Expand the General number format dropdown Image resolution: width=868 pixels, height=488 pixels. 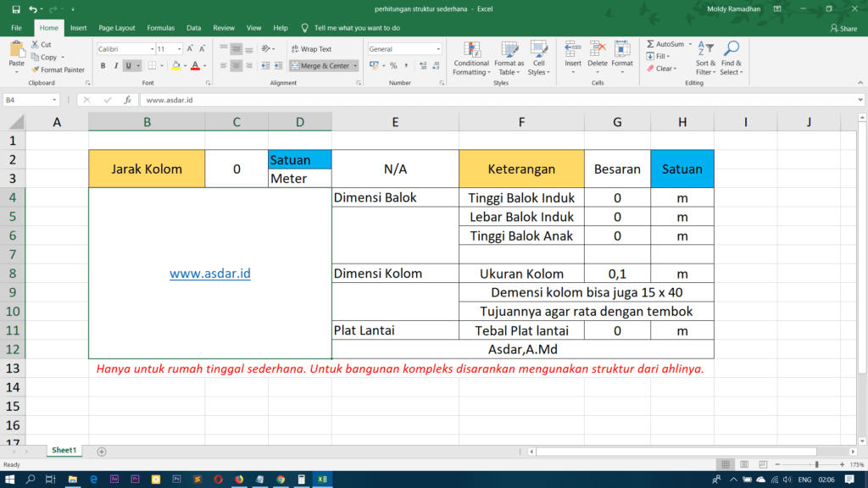pos(437,49)
